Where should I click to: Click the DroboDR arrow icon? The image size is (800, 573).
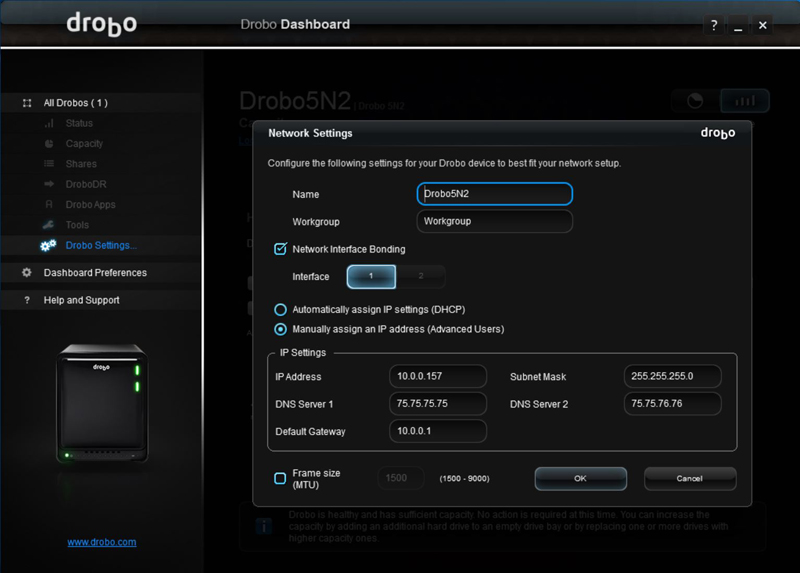tap(49, 184)
